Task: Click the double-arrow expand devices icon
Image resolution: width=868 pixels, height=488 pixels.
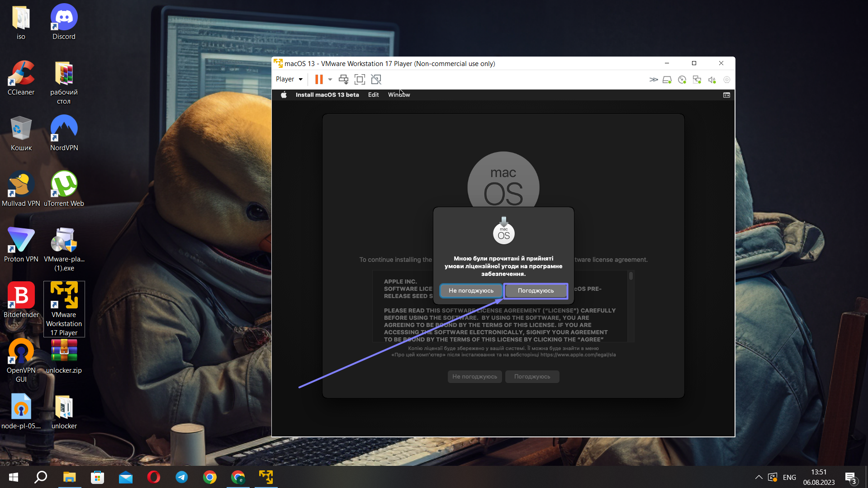Action: click(x=654, y=80)
